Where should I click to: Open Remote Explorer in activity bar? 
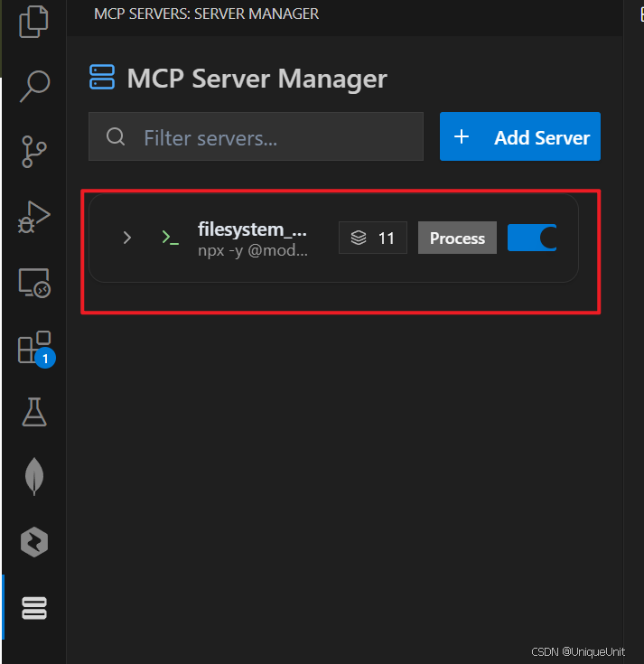34,283
